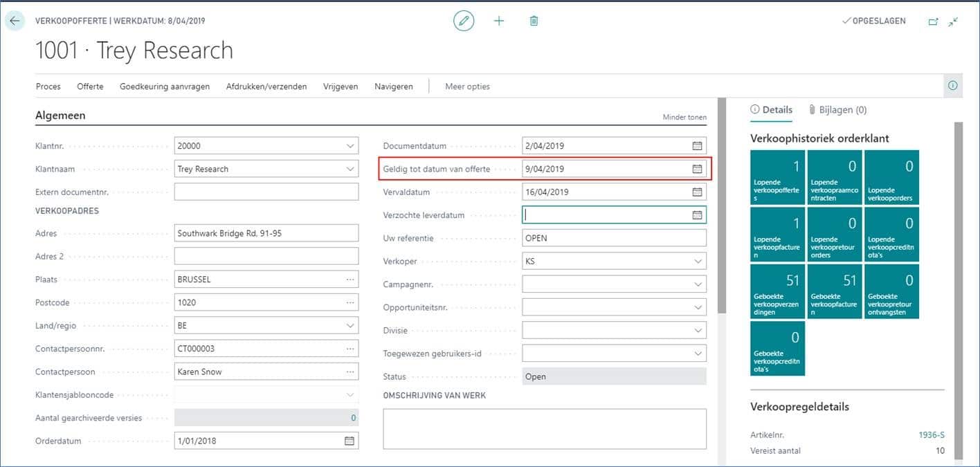Open the Lopende verkoopraamcontracten tile
This screenshot has width=980, height=467.
tap(835, 178)
